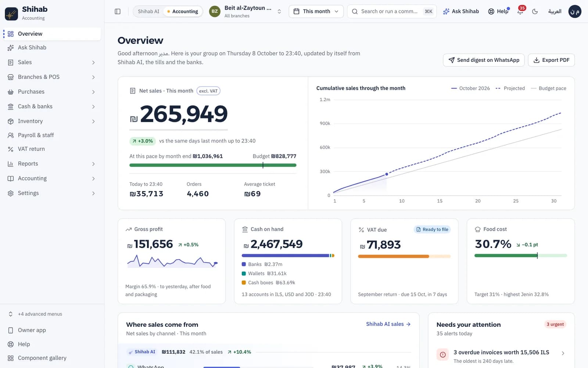Expand the Sales menu chevron
The image size is (588, 368).
click(x=93, y=63)
